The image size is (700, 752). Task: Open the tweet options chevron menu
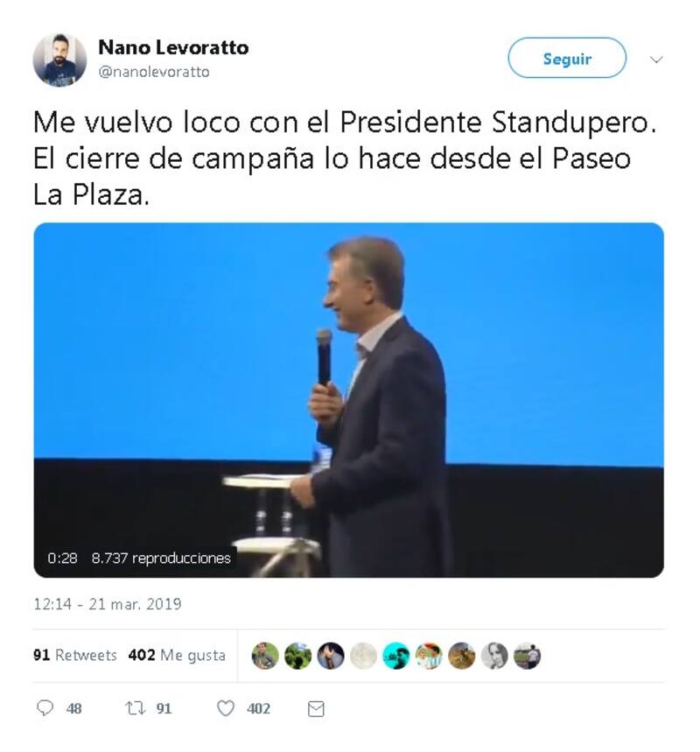[656, 60]
